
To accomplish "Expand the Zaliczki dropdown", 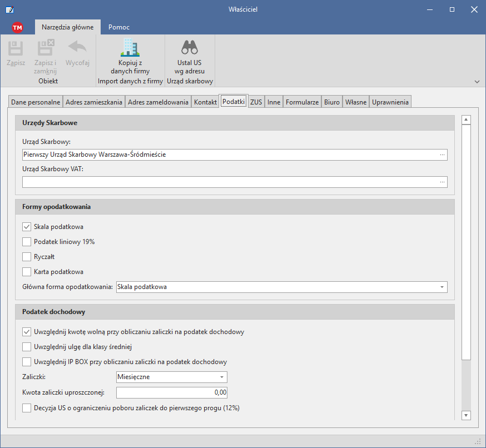I will pos(222,377).
